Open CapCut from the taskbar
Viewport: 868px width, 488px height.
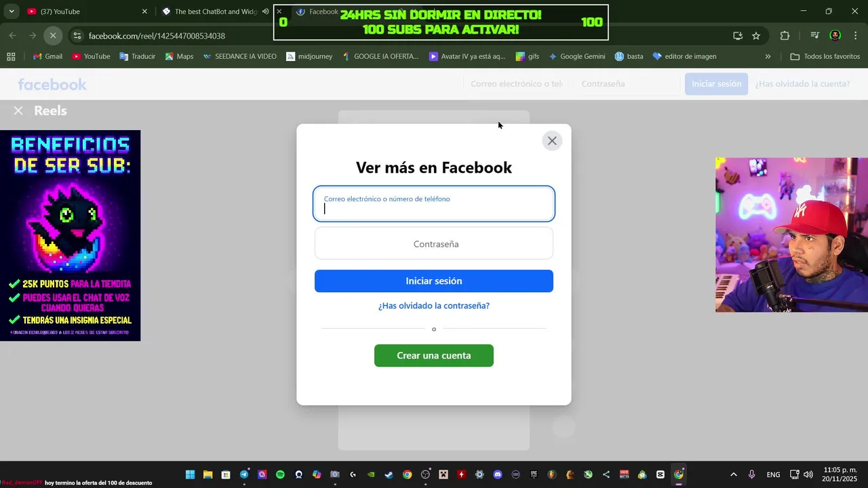[x=660, y=474]
